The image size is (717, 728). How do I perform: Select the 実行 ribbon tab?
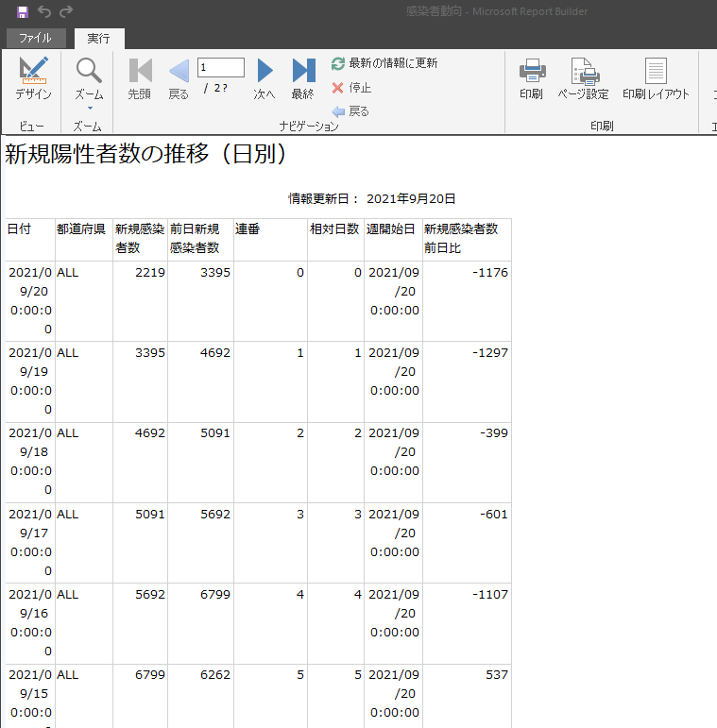pyautogui.click(x=98, y=39)
